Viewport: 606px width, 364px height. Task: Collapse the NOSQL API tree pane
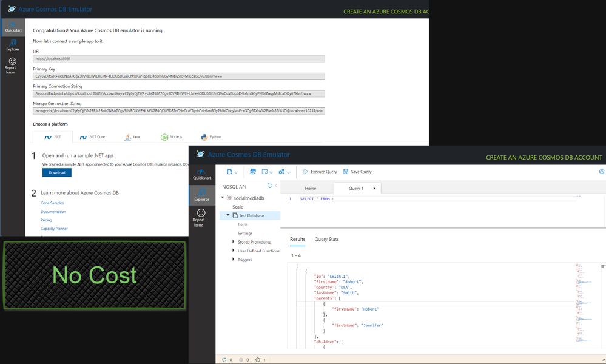click(277, 186)
